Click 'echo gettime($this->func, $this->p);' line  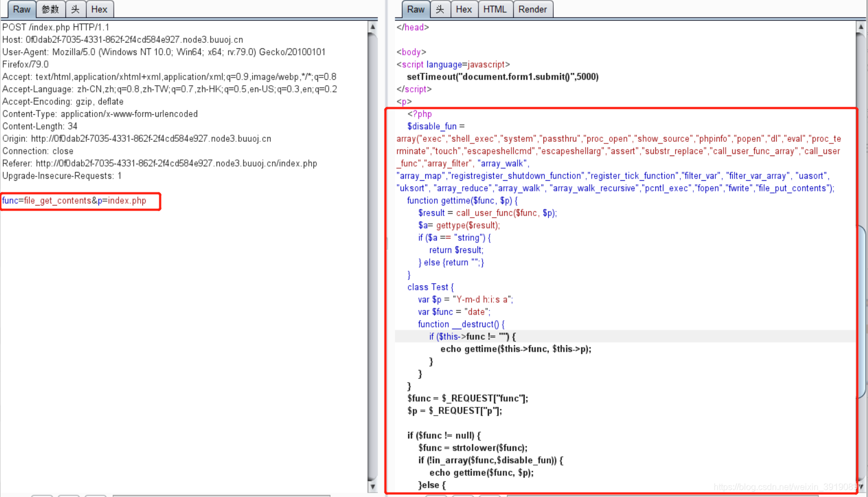pos(516,349)
